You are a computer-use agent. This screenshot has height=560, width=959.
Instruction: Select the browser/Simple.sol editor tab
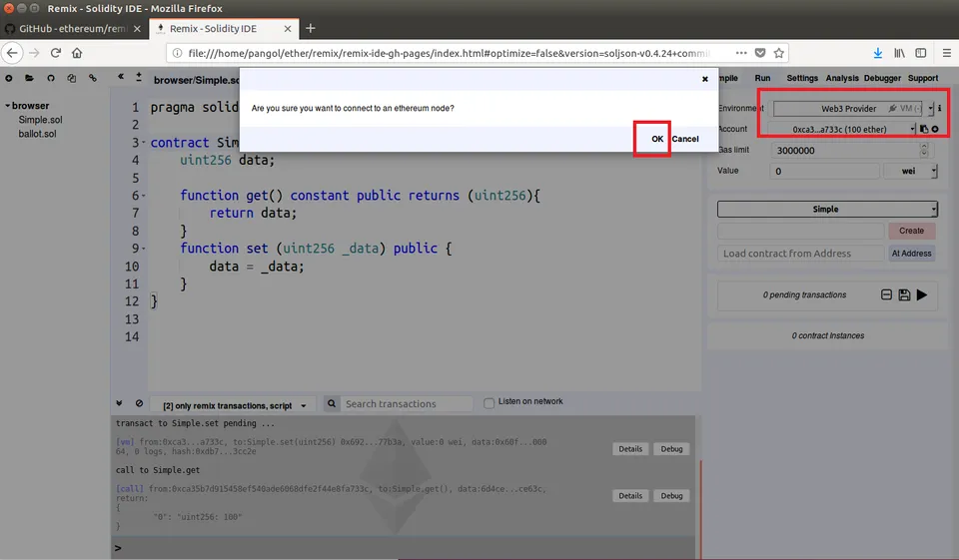(196, 80)
